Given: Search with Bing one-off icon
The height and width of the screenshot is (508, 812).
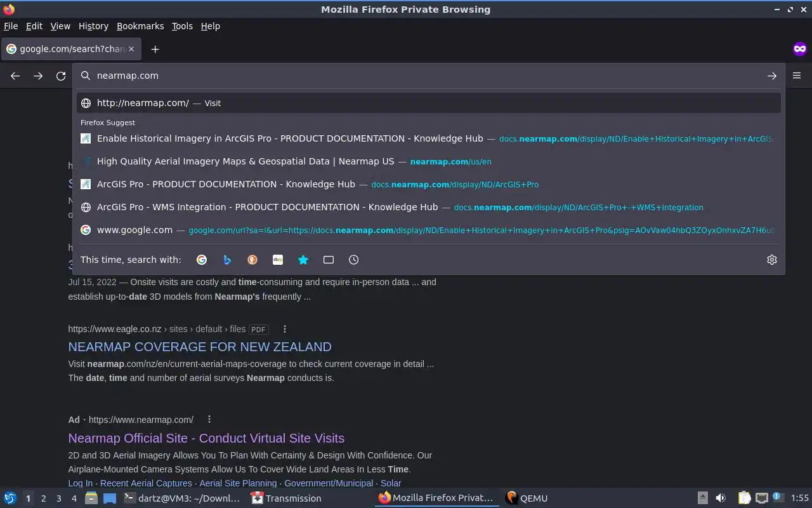Looking at the screenshot, I should click(x=227, y=260).
